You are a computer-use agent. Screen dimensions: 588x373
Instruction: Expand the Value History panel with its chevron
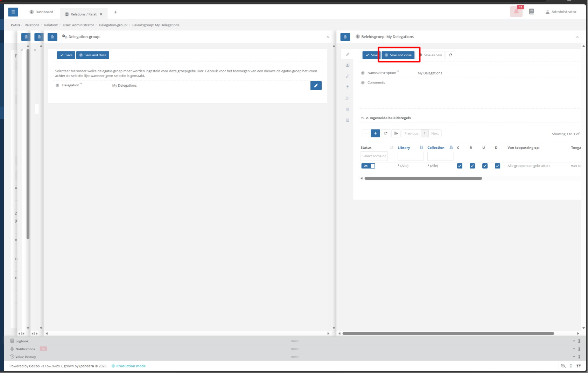tap(574, 357)
